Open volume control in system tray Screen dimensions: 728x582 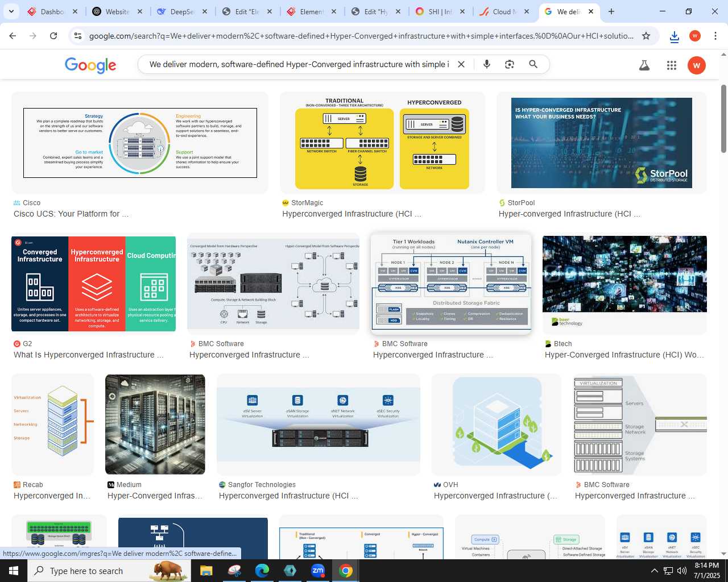pyautogui.click(x=681, y=571)
